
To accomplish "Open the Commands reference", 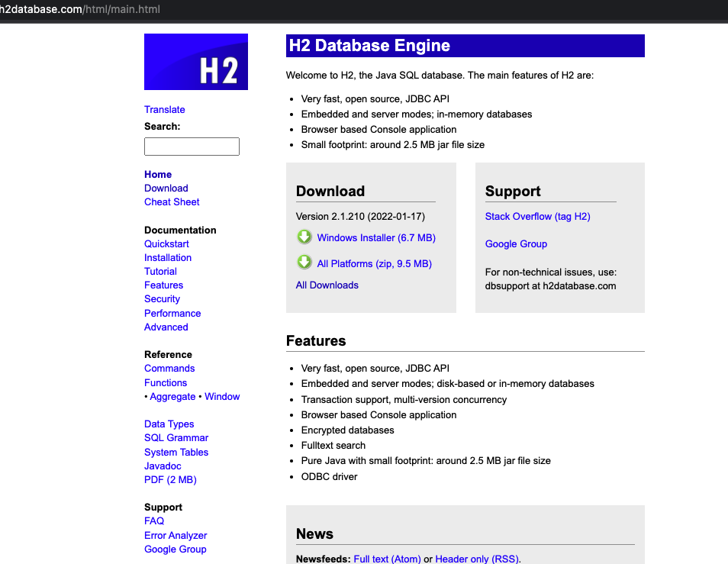I will (169, 369).
